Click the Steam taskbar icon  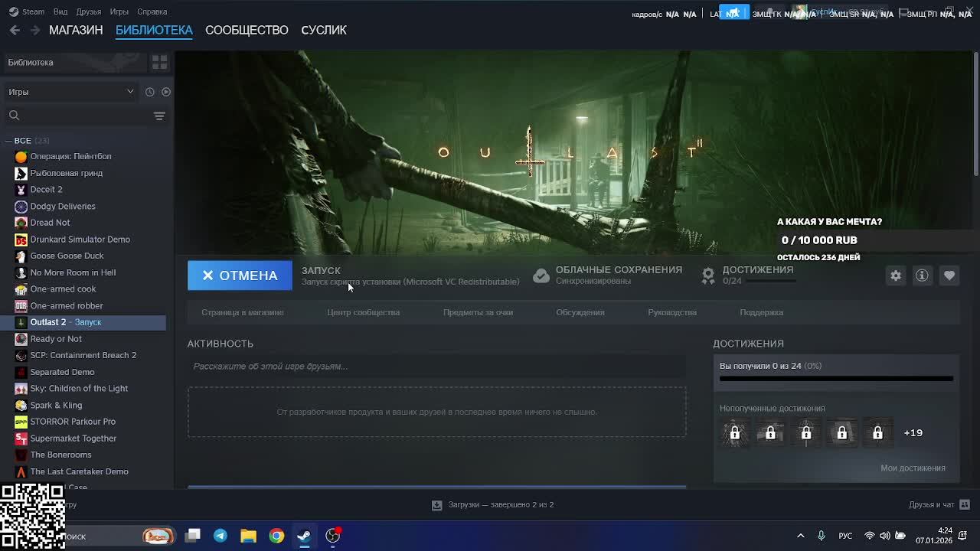[304, 536]
